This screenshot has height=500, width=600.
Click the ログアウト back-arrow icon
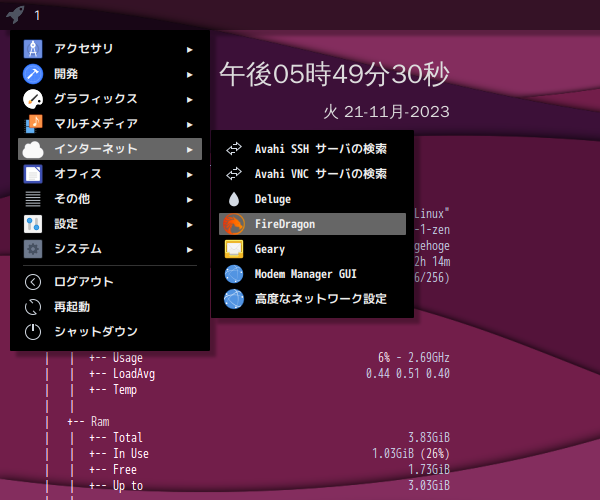point(33,282)
